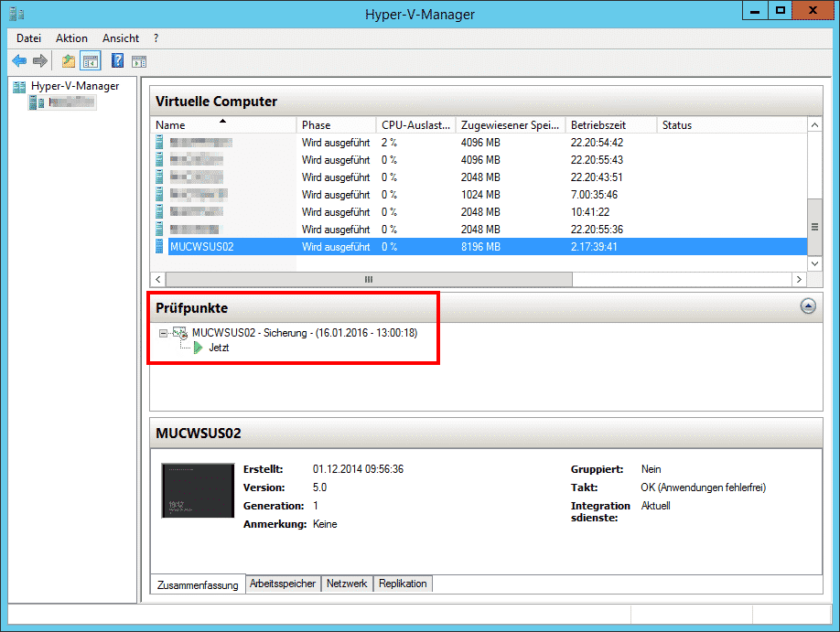
Task: Select the VM with uptime 22.20:55:36
Action: 480,230
